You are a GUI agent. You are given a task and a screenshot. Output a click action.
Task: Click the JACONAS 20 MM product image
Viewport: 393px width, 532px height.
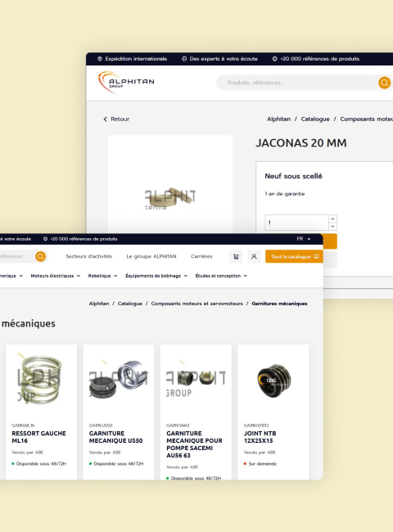point(170,198)
